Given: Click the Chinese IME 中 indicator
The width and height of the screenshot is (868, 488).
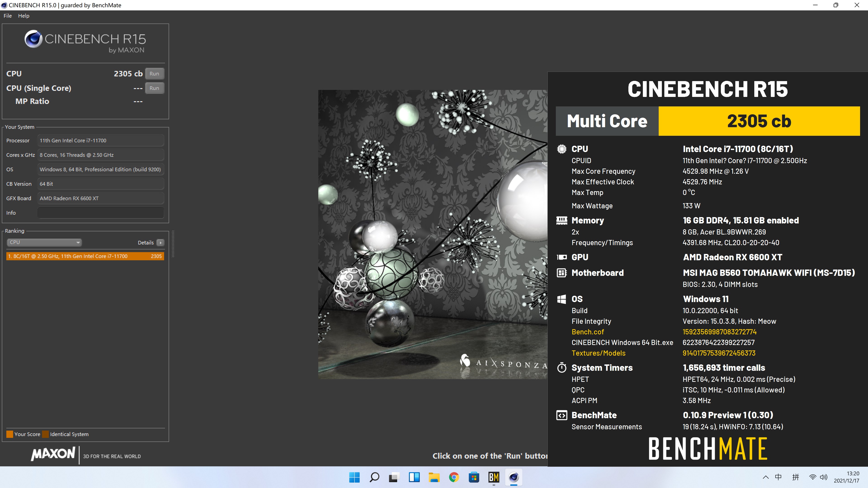Looking at the screenshot, I should click(x=778, y=477).
